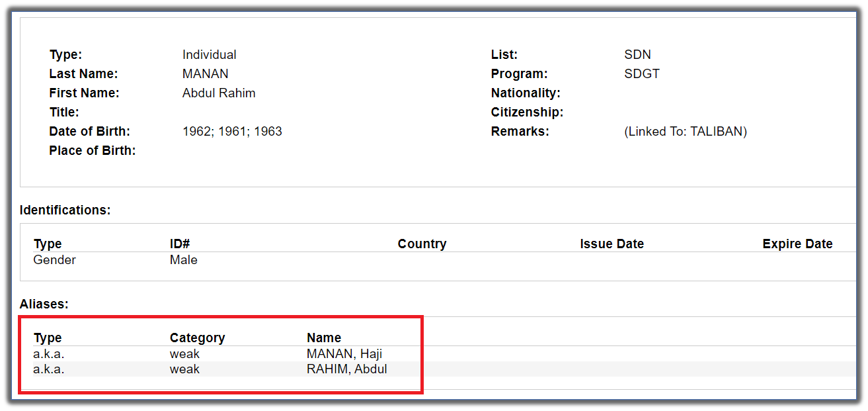Select the Individual type value
Viewport: 868px width, 411px height.
(x=209, y=55)
